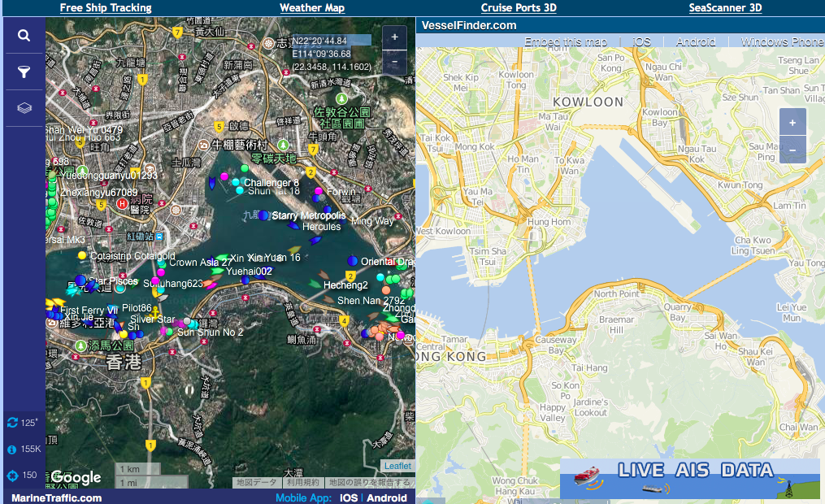
Task: Click the 155K info indicator
Action: pos(24,450)
